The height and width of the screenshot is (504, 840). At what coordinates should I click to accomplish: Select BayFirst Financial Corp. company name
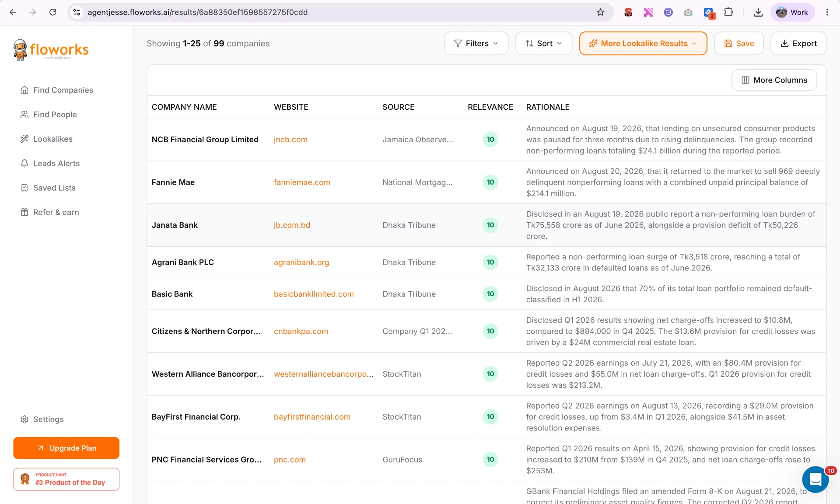(x=196, y=417)
